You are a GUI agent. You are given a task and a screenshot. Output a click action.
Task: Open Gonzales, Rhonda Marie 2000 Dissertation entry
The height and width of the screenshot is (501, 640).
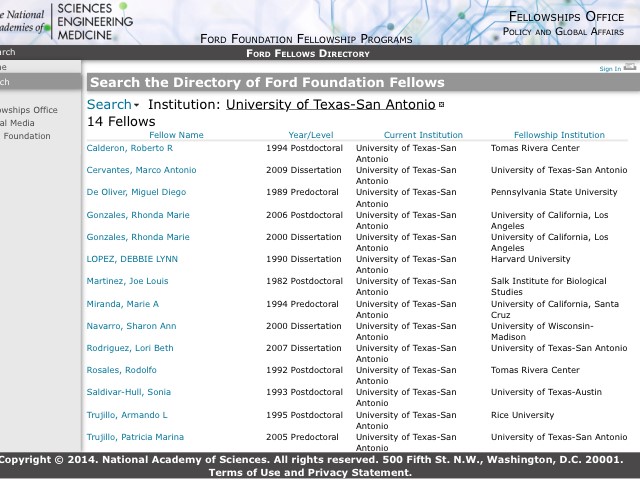tap(138, 237)
